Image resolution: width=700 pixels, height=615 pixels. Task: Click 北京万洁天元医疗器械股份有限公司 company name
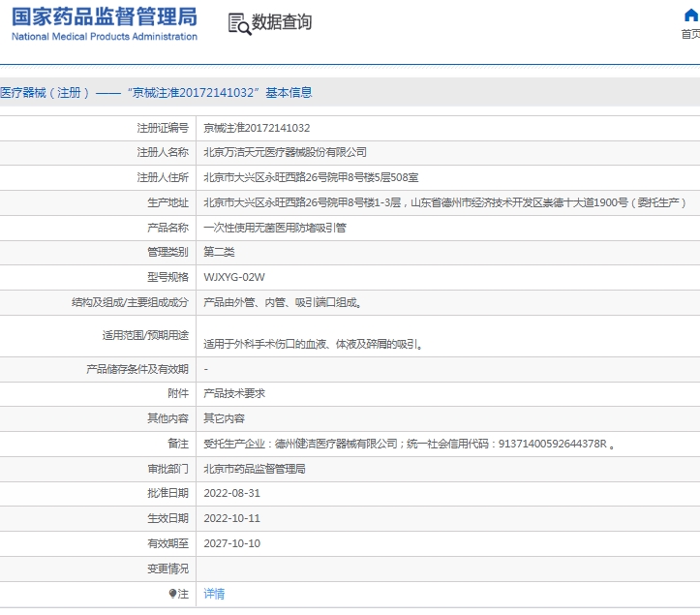point(286,152)
